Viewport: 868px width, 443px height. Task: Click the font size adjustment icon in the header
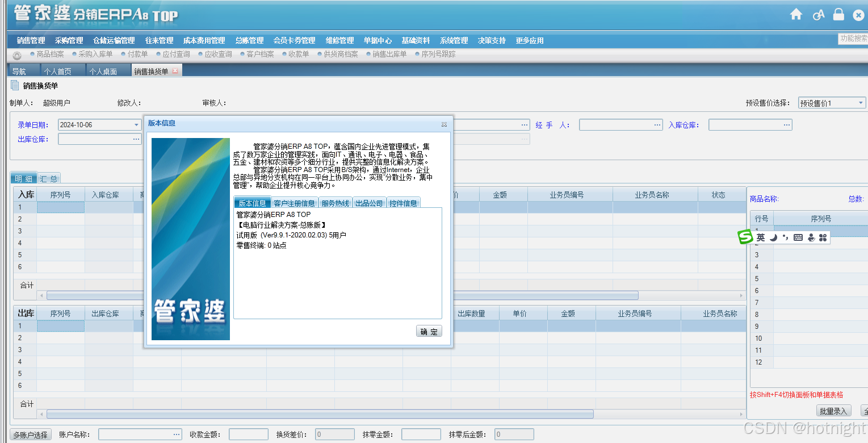coord(817,14)
